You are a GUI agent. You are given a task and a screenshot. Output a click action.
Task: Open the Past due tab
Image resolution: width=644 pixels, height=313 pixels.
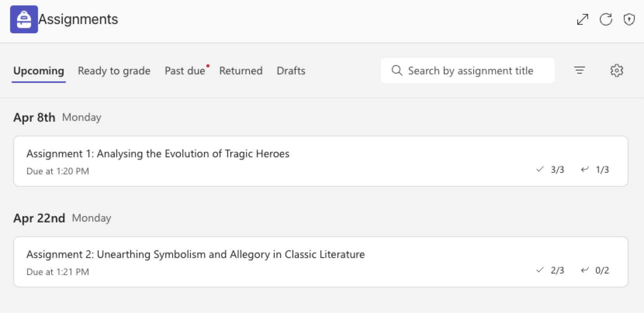point(185,71)
